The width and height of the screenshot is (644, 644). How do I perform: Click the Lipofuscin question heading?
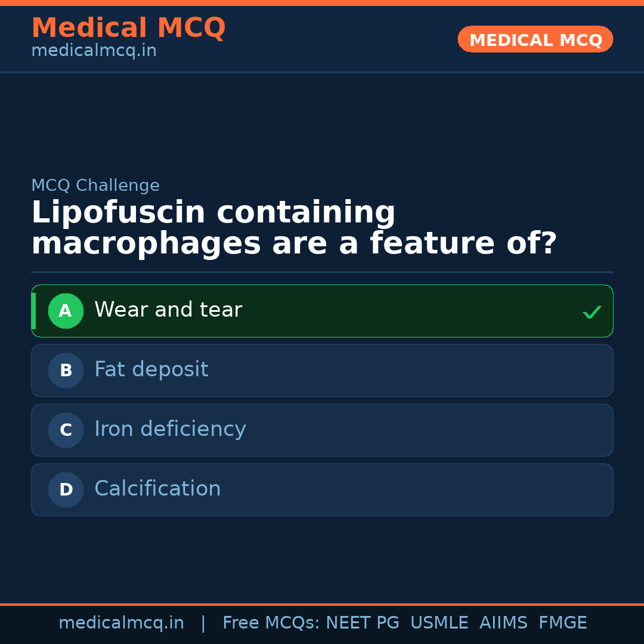click(x=294, y=228)
